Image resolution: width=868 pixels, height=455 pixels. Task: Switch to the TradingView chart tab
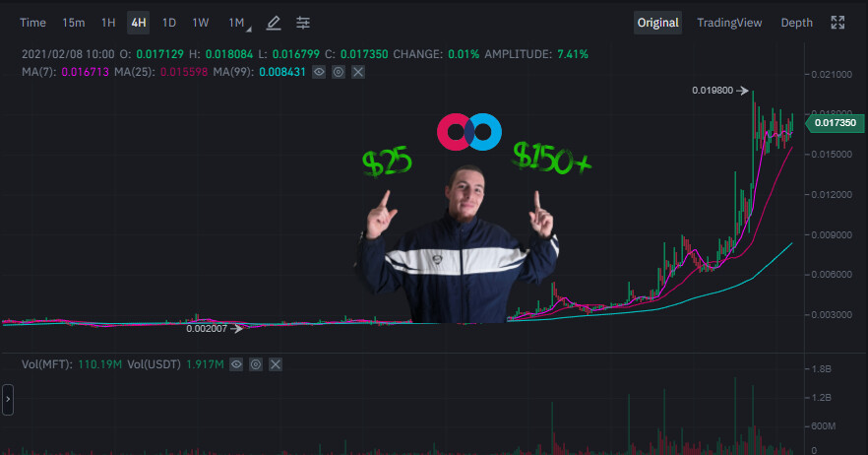[729, 23]
